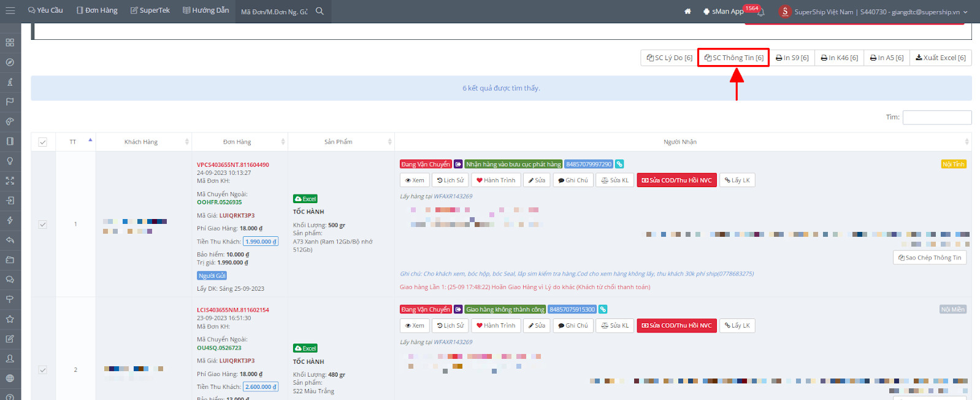Click the fullscreen arrows sidebar icon
Viewport: 980px width, 400px height.
tap(10, 180)
